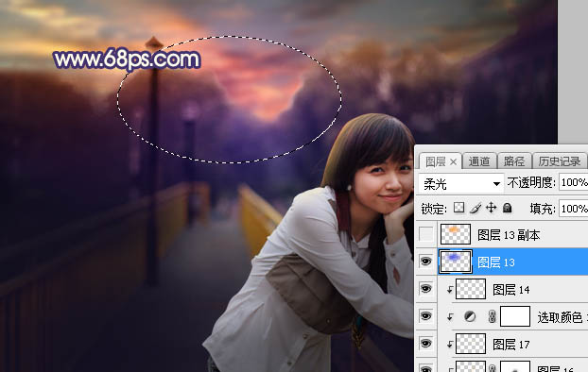Open the 历史记录 (History) tab
This screenshot has width=588, height=372.
pos(560,161)
